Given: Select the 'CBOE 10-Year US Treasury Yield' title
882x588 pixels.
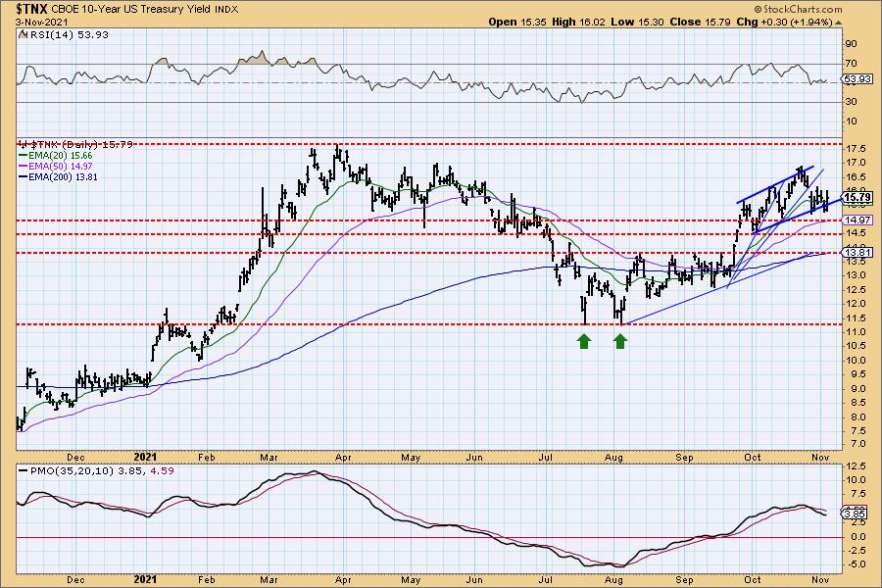Looking at the screenshot, I should pos(131,9).
